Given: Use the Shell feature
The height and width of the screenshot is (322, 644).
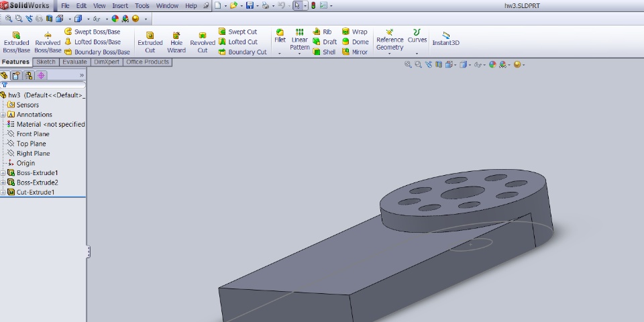Looking at the screenshot, I should 324,52.
